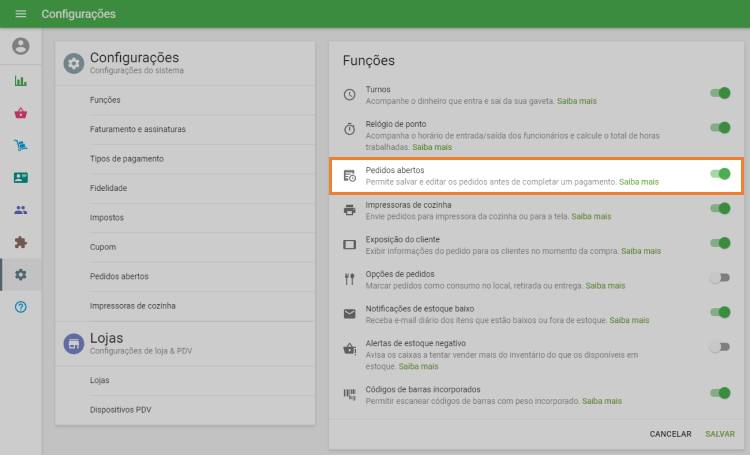Open Saiba mais link for Impressoras de cozinha
This screenshot has width=750, height=455.
pos(589,216)
